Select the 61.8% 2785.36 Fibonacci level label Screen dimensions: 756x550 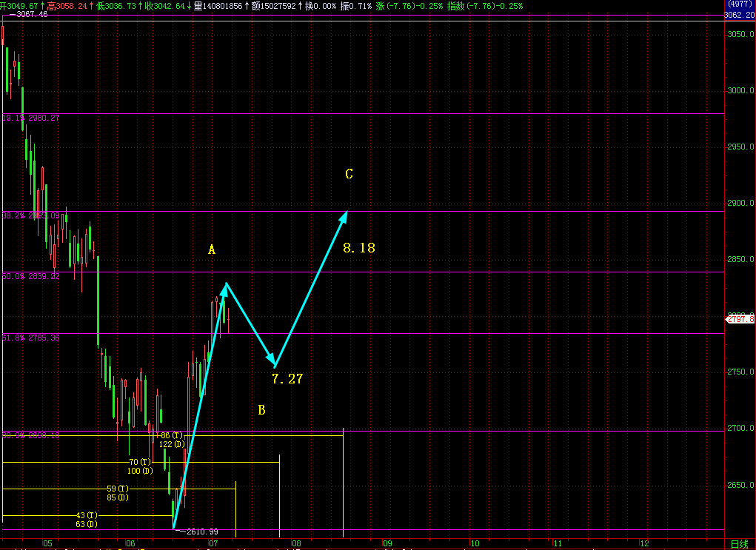(31, 338)
